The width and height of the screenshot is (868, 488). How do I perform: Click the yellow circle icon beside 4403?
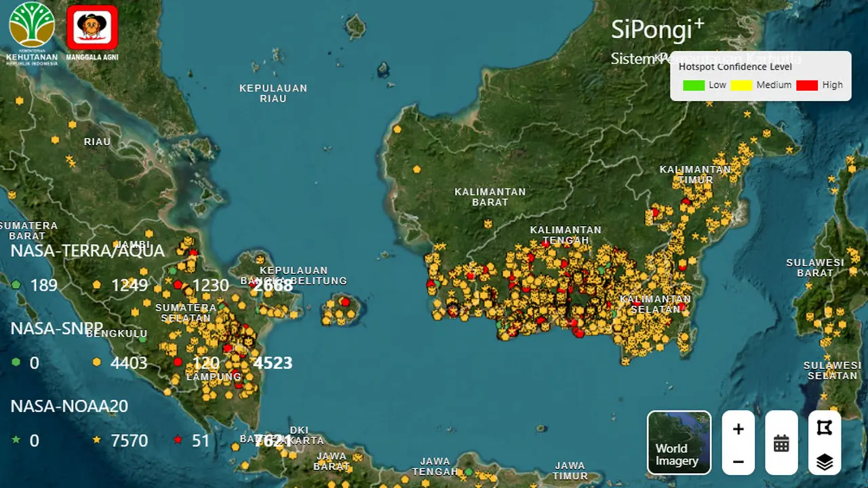point(96,363)
